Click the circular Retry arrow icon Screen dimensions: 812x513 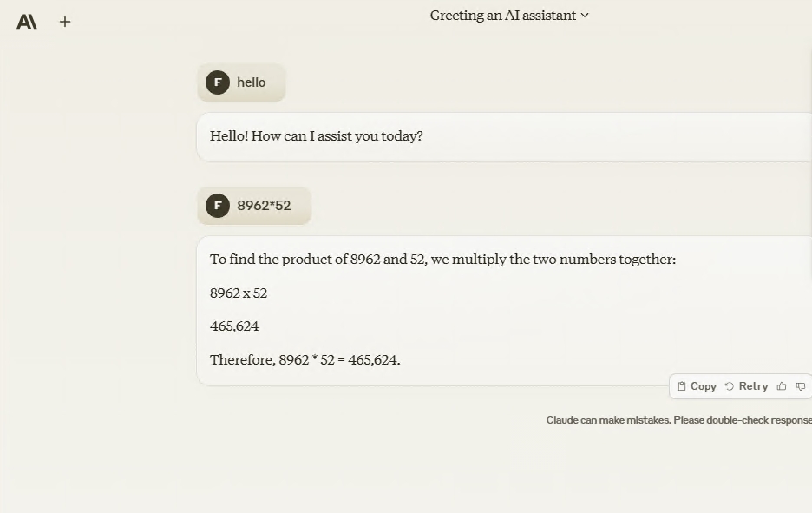(729, 386)
